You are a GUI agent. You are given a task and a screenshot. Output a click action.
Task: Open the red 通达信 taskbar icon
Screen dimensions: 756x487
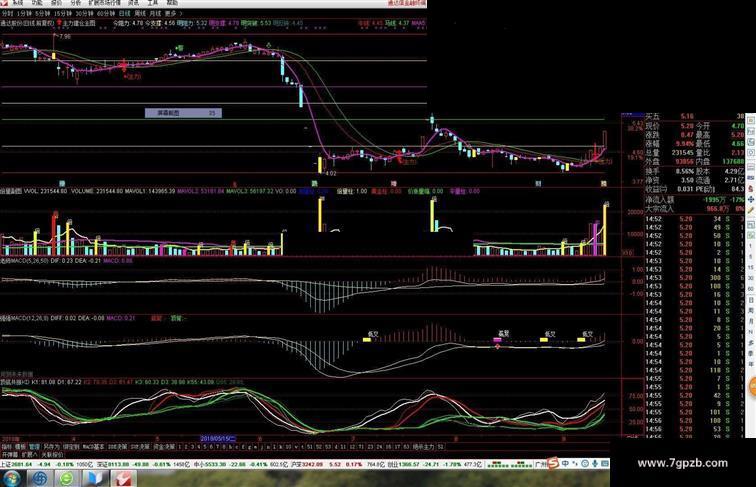(123, 478)
